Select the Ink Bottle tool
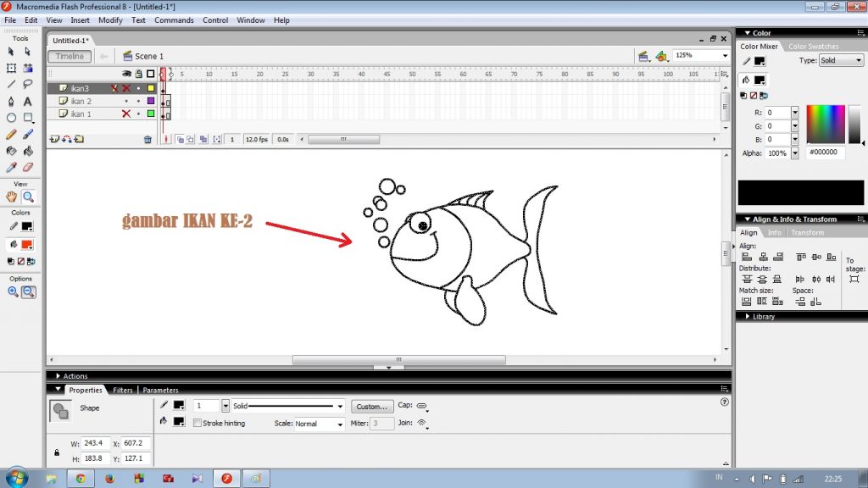 11,151
